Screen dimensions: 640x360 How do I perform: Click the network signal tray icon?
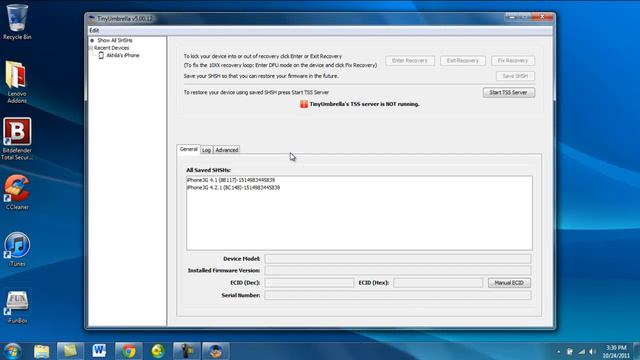coord(582,351)
